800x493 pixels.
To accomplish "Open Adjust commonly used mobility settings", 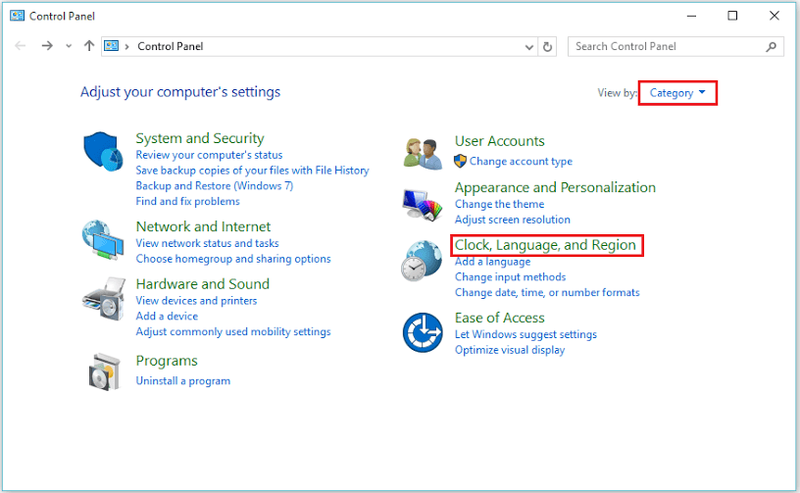I will (x=233, y=332).
